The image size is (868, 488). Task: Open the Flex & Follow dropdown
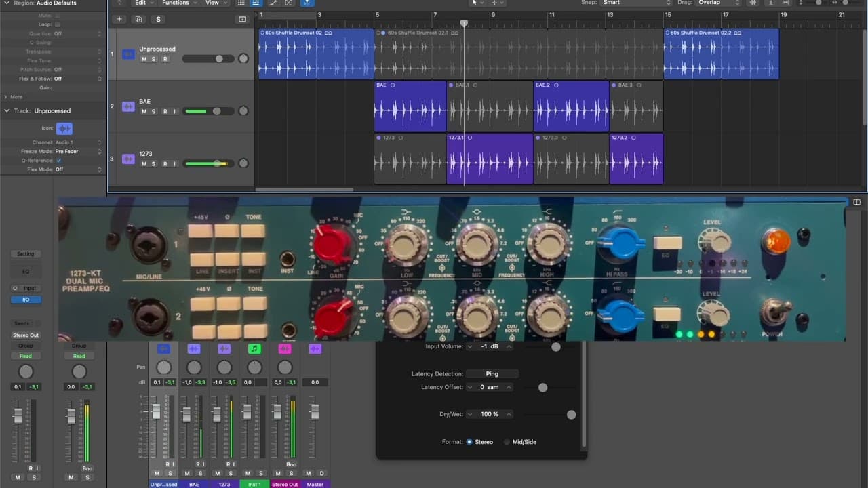coord(79,79)
